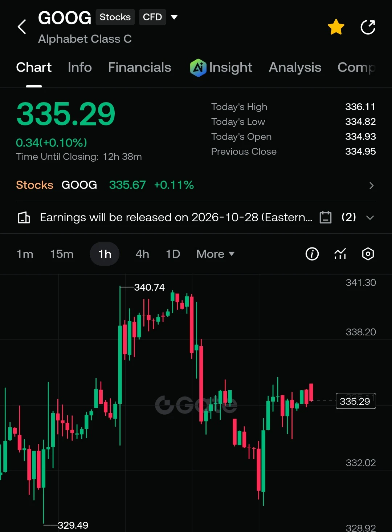Tap the Time Until Closing text

(79, 157)
